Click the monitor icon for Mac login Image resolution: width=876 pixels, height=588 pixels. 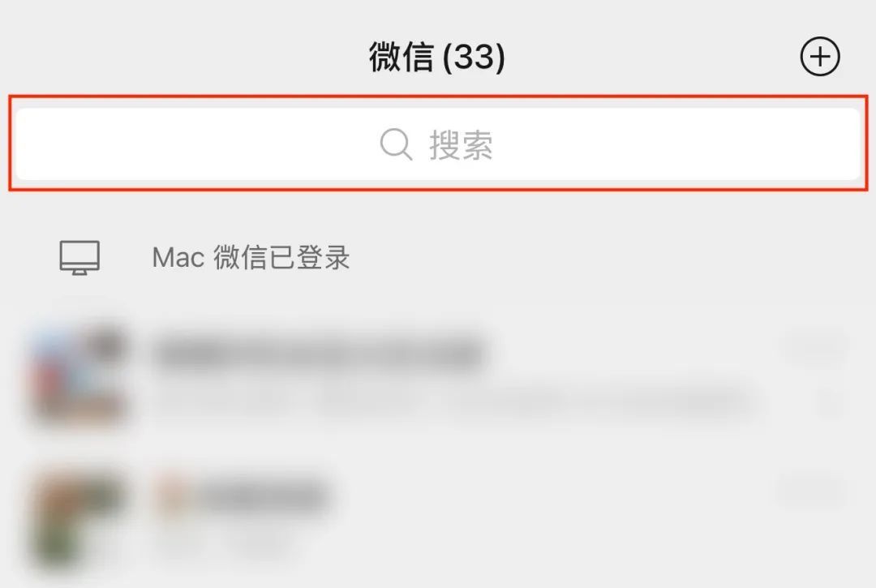click(79, 257)
